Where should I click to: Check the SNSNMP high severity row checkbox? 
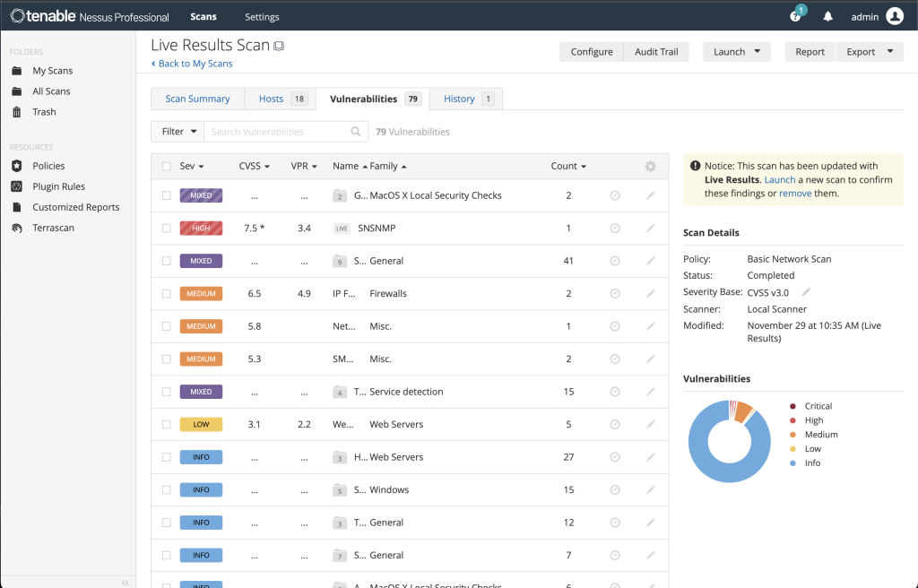click(x=166, y=229)
